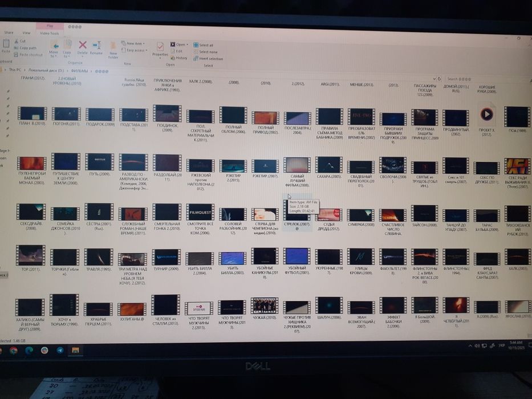This screenshot has height=399, width=532.
Task: Select the СУДЬЯ ДРЕДД.(2012) video file
Action: pyautogui.click(x=329, y=219)
